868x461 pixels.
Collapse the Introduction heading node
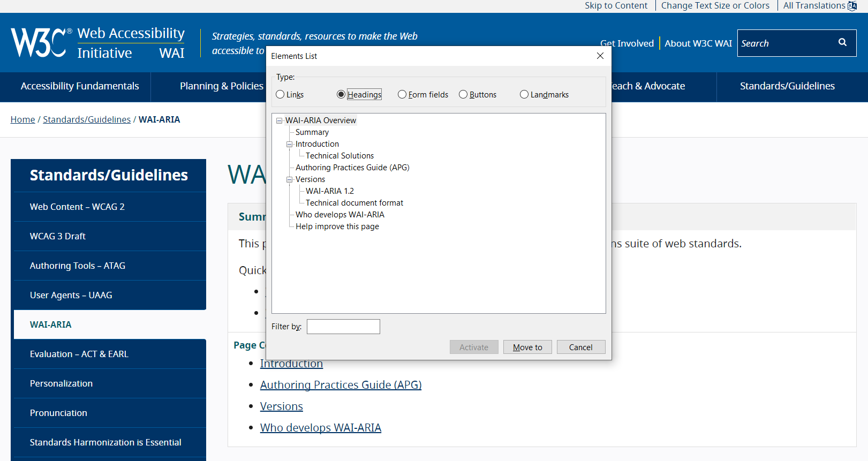click(289, 144)
